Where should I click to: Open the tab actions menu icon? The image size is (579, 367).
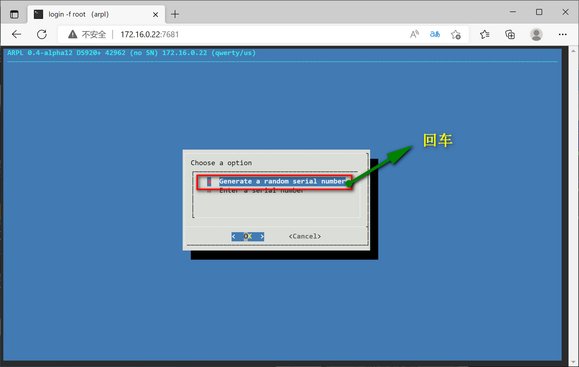14,14
